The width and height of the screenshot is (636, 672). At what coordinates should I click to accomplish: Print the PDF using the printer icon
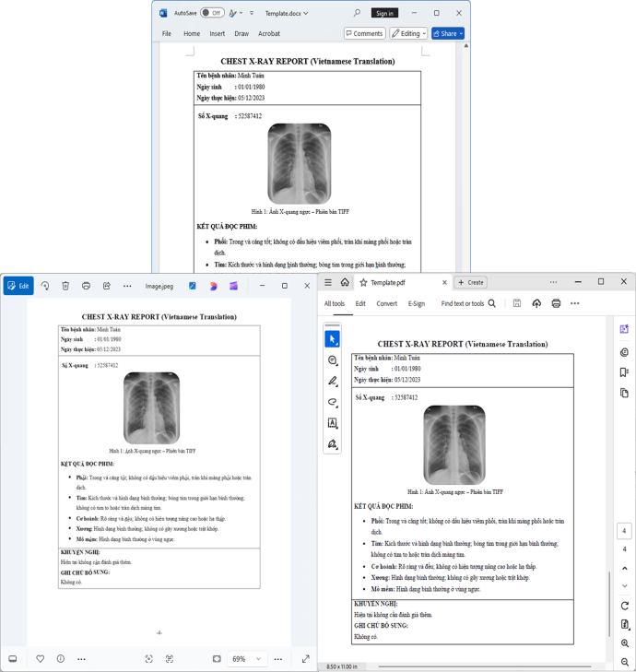click(556, 303)
